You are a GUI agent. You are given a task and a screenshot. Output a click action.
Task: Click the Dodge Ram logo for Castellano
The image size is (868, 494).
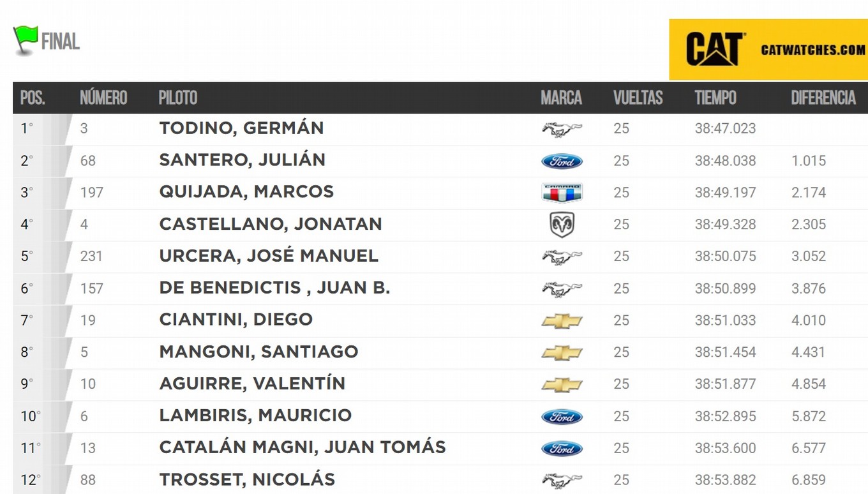pos(562,225)
